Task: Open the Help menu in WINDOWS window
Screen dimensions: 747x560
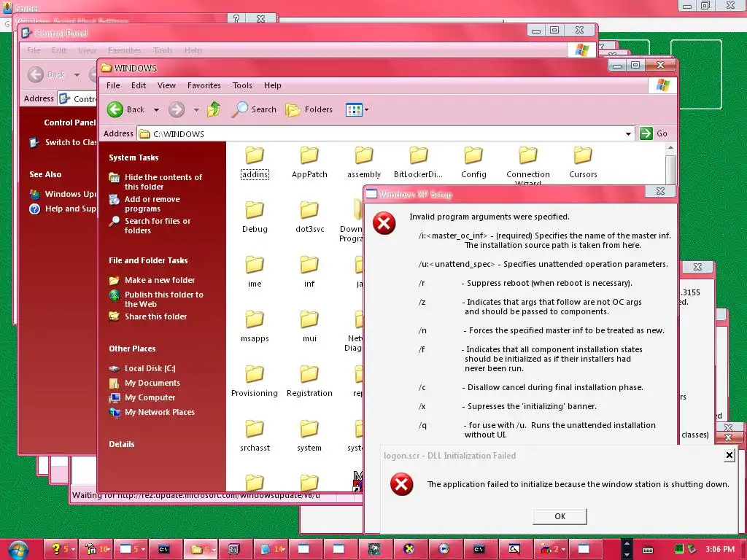Action: tap(273, 85)
